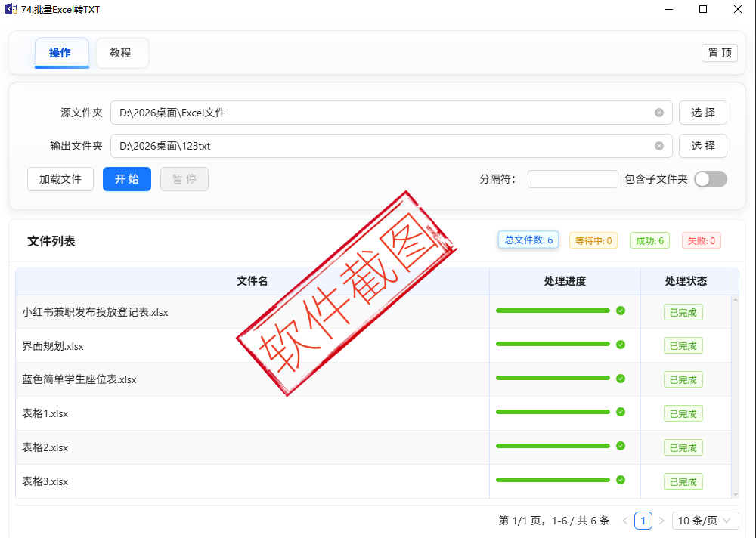The height and width of the screenshot is (538, 756).
Task: Open the 10 条/页 page size dropdown
Action: 705,521
